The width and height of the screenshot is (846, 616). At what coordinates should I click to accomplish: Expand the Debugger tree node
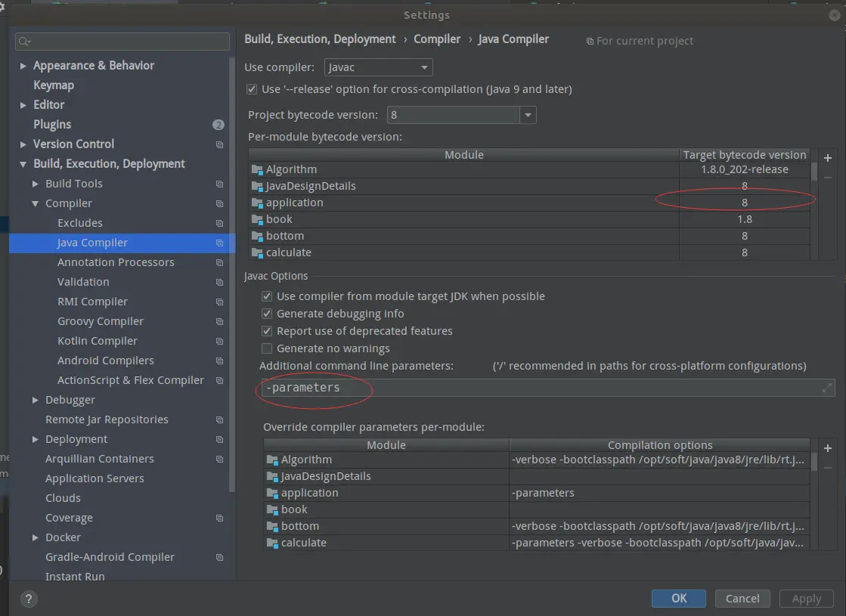35,401
